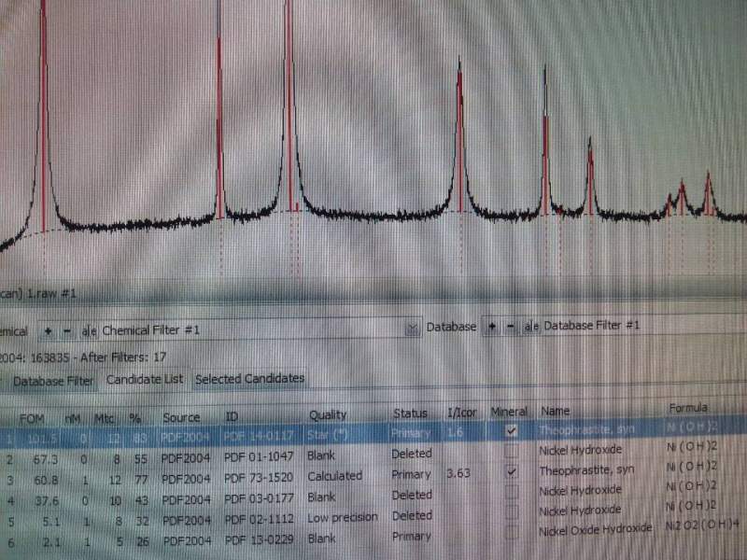Add a new database filter with plus button

(493, 327)
